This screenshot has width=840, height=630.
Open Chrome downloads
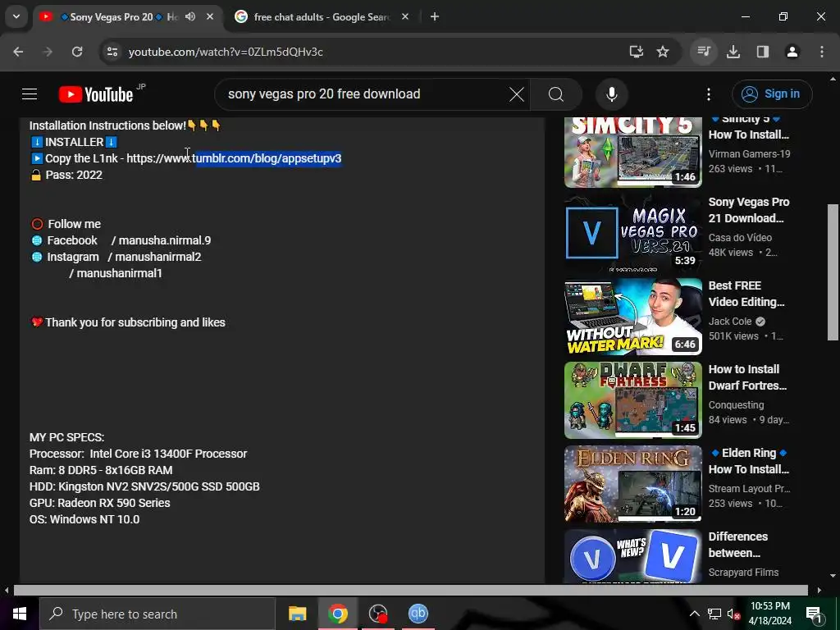[733, 52]
